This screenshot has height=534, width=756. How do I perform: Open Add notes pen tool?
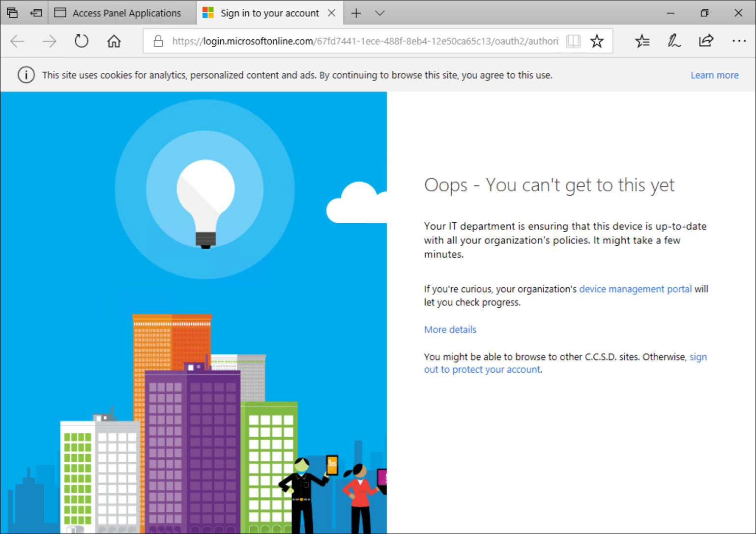coord(674,41)
